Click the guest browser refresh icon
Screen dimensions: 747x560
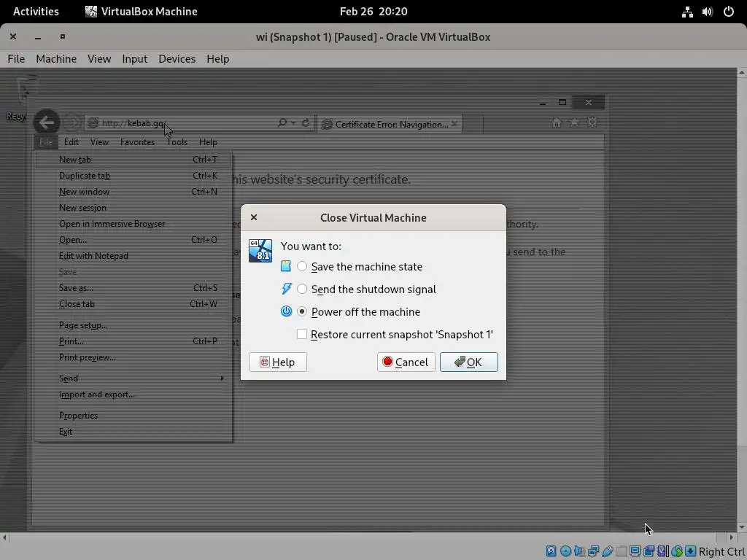pos(306,122)
